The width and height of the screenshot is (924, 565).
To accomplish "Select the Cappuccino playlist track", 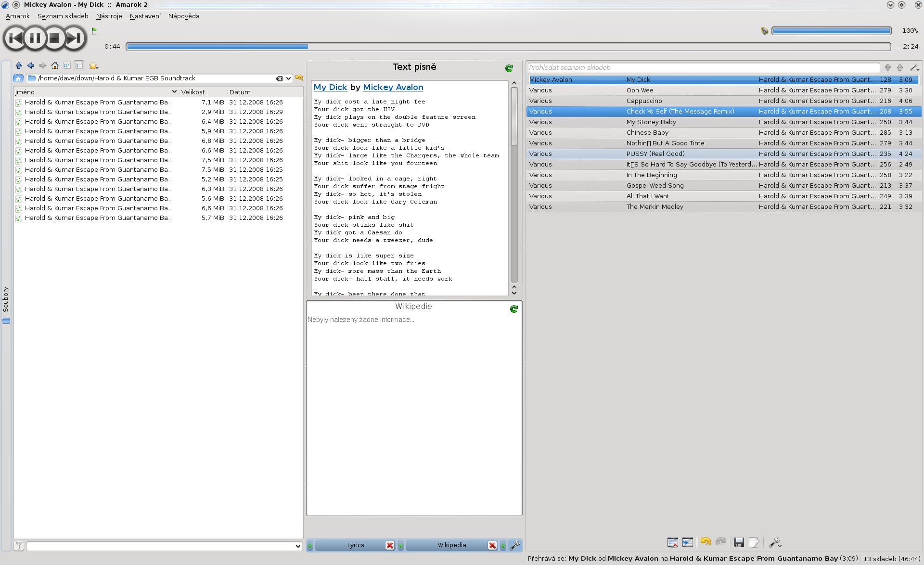I will click(723, 101).
